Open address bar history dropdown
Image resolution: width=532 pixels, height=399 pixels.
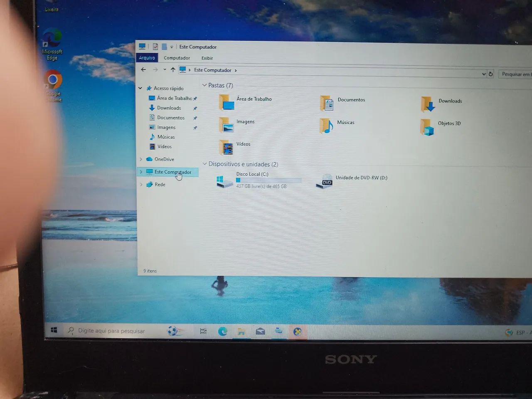[484, 74]
